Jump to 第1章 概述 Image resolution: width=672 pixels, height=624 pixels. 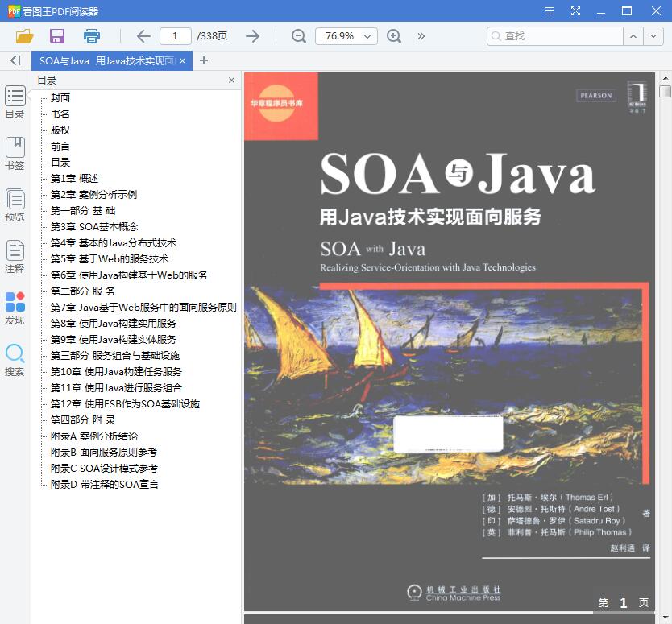pos(75,179)
